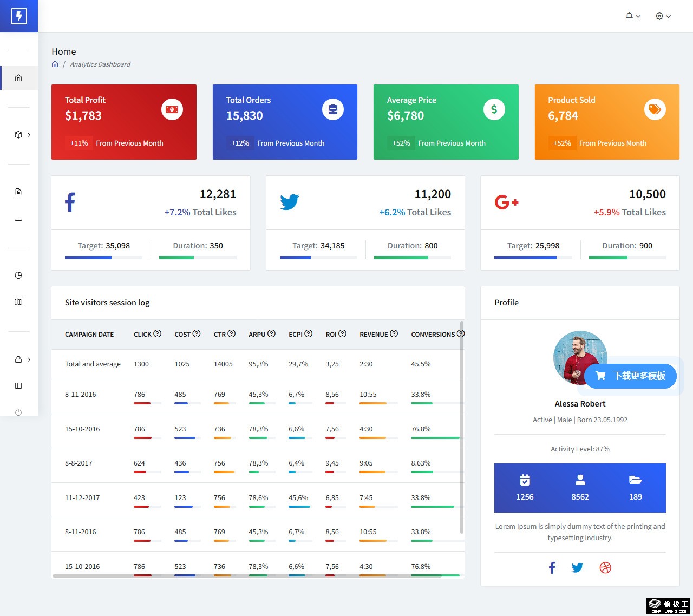The height and width of the screenshot is (616, 693).
Task: Open the layout panel sidebar item
Action: pos(18,386)
